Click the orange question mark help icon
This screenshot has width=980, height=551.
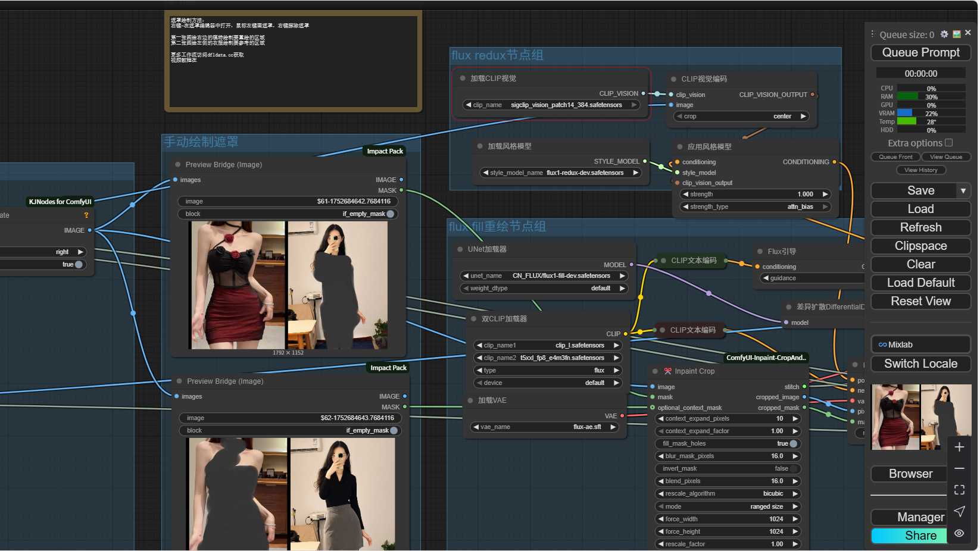(x=86, y=215)
